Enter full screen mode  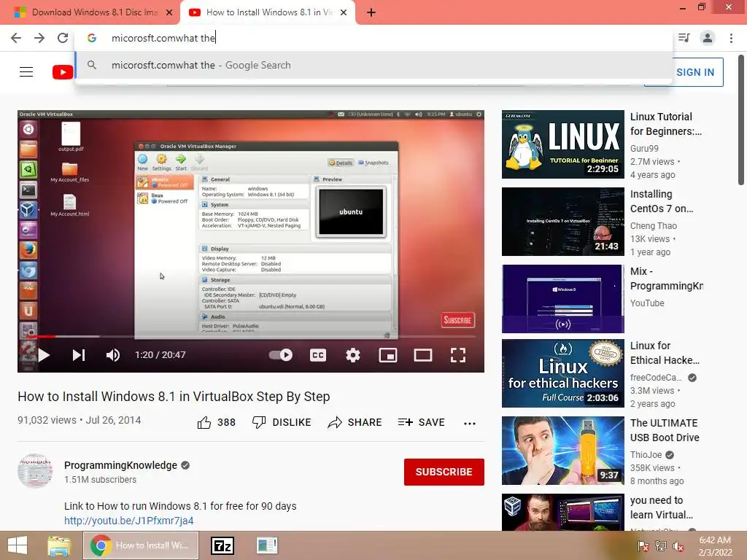[x=458, y=355]
